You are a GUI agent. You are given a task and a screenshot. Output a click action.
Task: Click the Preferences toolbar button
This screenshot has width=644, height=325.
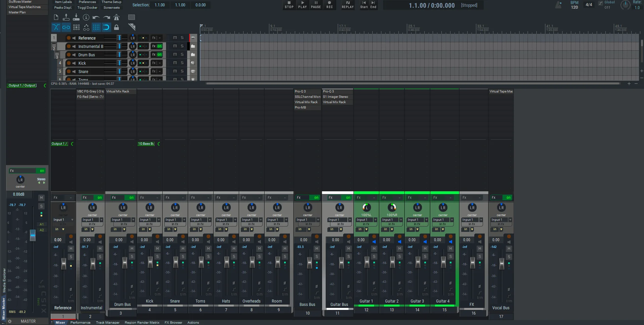(87, 2)
